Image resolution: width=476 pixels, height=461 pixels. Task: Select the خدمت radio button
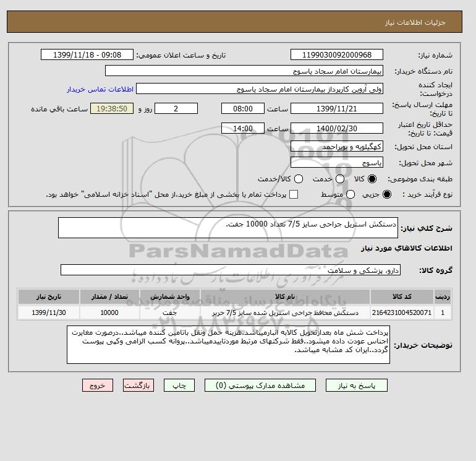point(340,179)
